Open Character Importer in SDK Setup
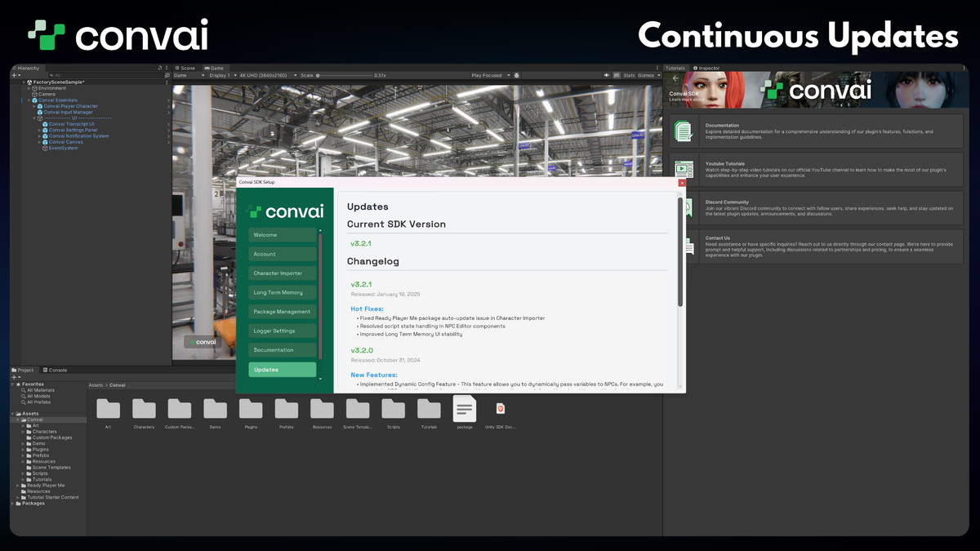Screen dimensions: 980x551 [x=283, y=273]
